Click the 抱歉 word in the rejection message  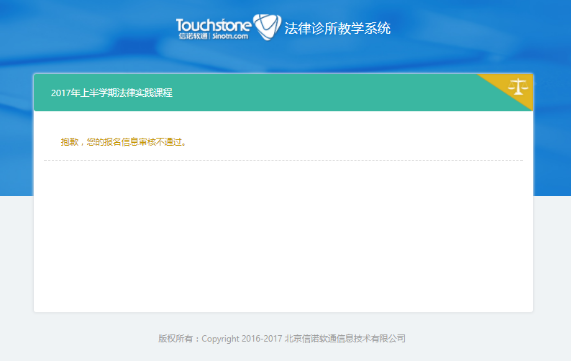pos(70,142)
